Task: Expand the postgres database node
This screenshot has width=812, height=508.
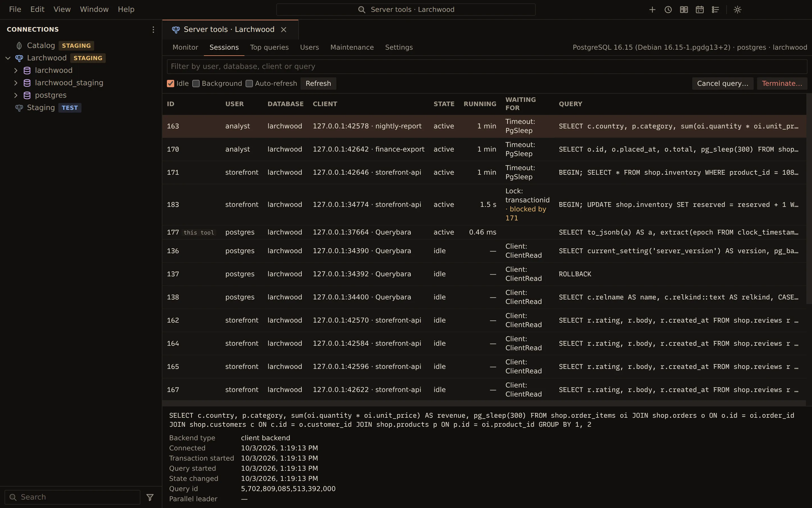Action: coord(16,95)
